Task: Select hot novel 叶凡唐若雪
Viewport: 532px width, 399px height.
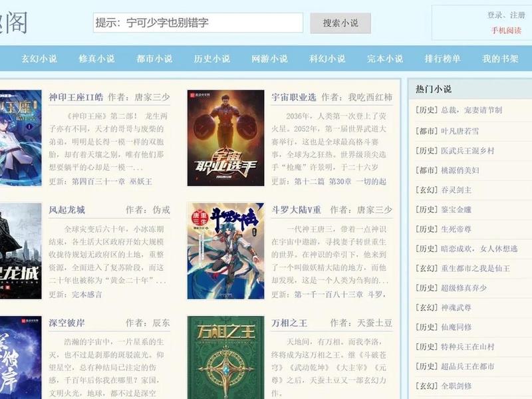Action: (460, 131)
